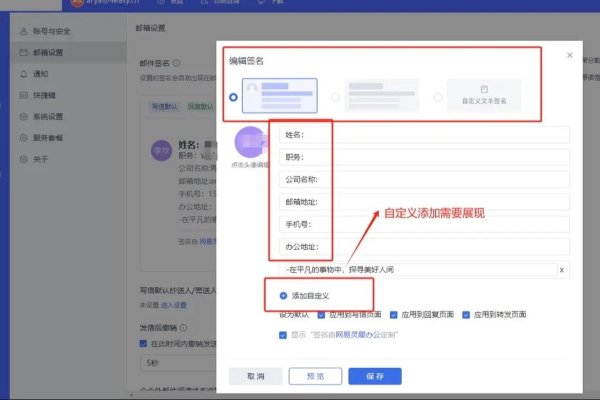
Task: Click the info icon beside 关于
Action: [x=23, y=159]
